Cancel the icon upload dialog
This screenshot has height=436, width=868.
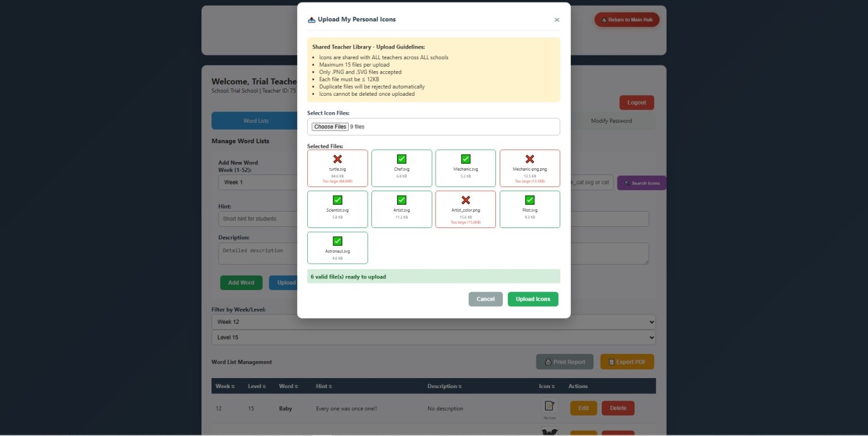coord(485,299)
